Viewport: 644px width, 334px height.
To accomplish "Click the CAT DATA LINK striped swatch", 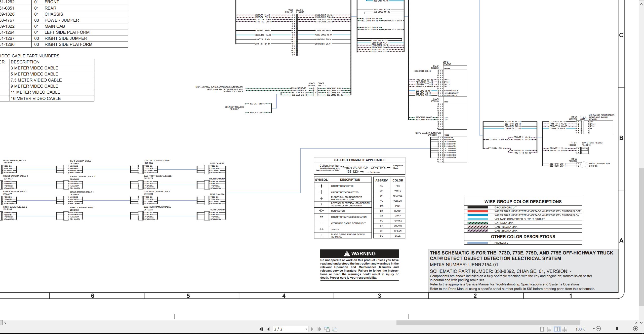I will [477, 223].
